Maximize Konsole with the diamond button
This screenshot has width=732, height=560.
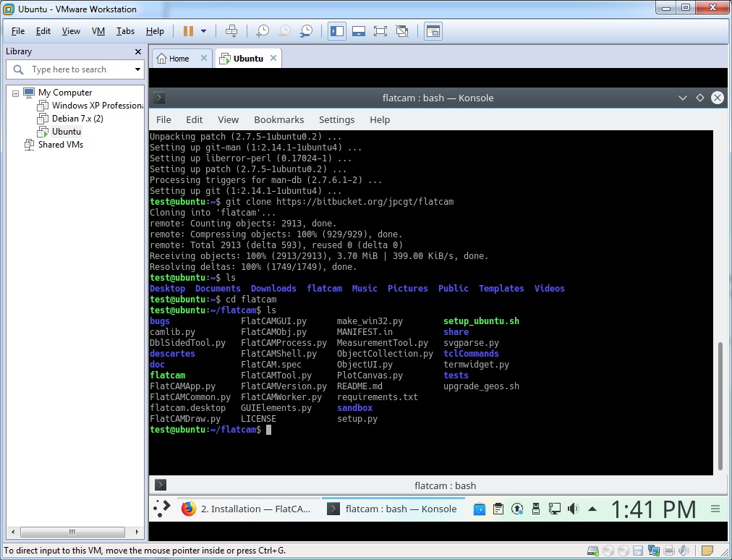tap(699, 98)
